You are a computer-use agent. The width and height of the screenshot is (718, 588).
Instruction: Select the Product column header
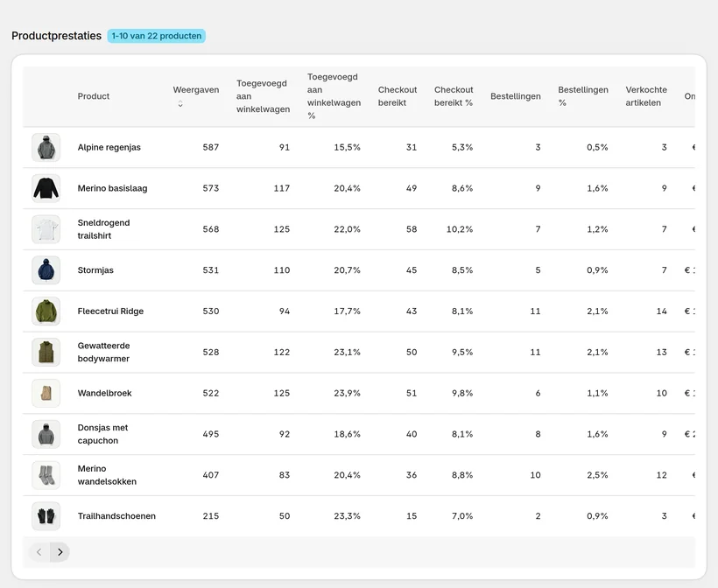pyautogui.click(x=94, y=96)
